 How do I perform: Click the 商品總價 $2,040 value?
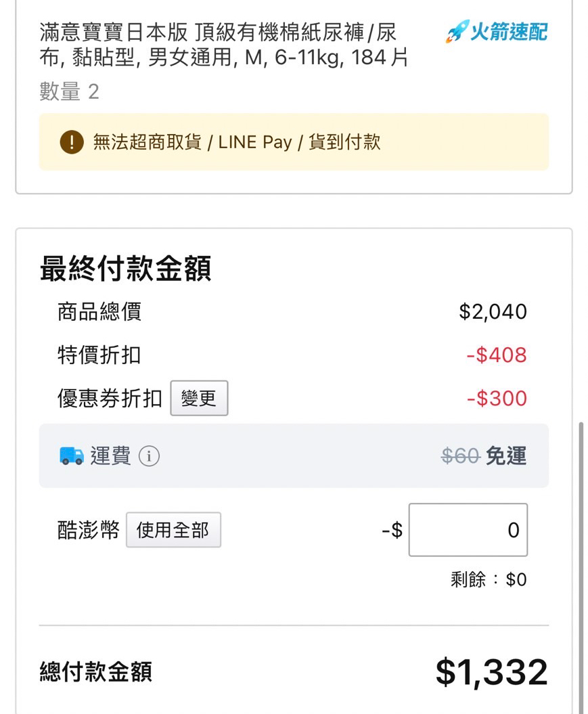(493, 312)
